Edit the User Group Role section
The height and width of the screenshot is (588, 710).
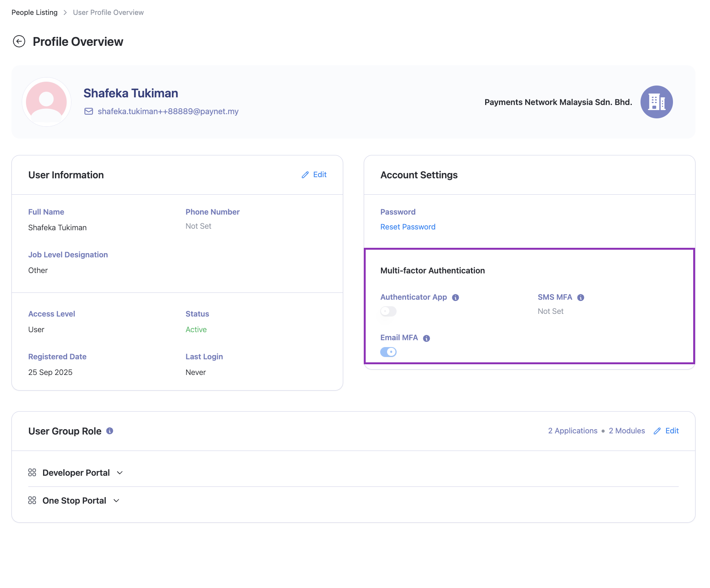(x=666, y=431)
